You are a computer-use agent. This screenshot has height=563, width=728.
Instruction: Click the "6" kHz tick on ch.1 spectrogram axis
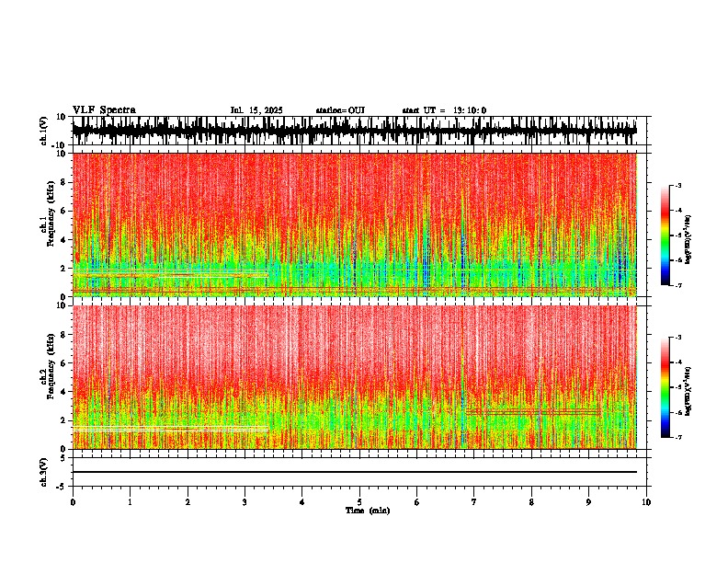(64, 211)
